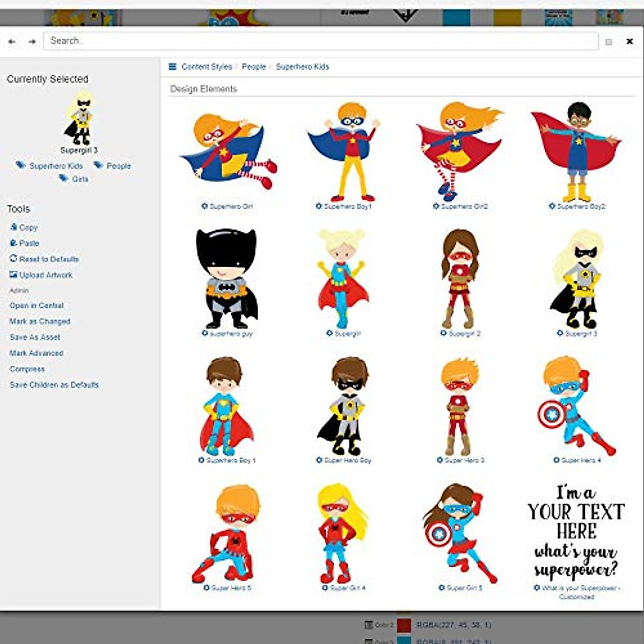Toggle the small square icon beside search bar
The width and height of the screenshot is (644, 644).
click(x=609, y=42)
